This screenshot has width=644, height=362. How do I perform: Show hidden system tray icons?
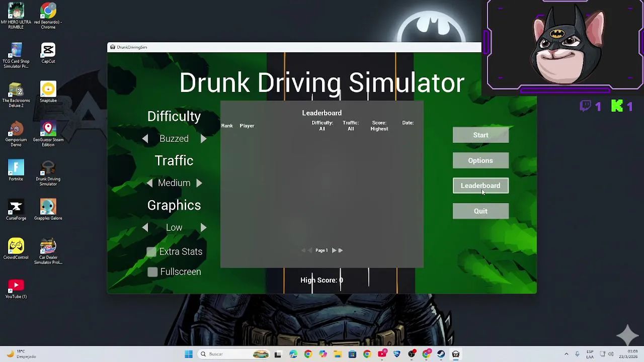click(567, 354)
